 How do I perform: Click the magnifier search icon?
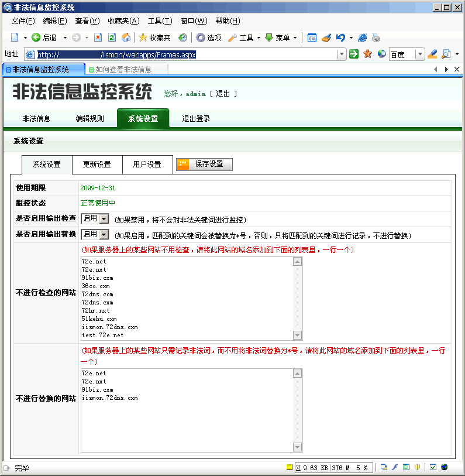coord(446,54)
